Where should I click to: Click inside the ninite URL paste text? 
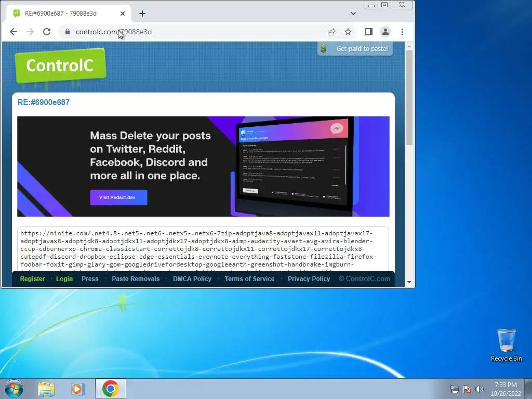(x=203, y=249)
